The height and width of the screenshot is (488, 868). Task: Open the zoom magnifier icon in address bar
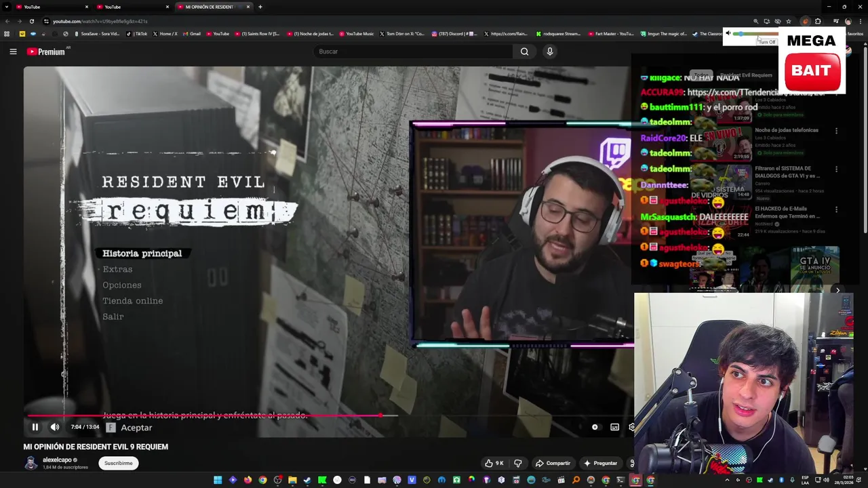click(756, 21)
